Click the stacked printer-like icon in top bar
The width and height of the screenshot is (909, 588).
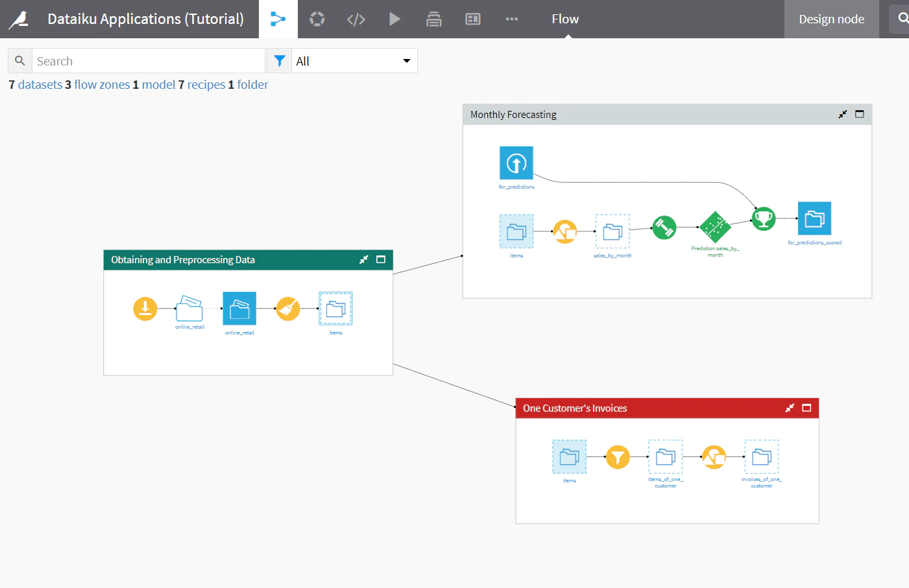click(x=434, y=19)
